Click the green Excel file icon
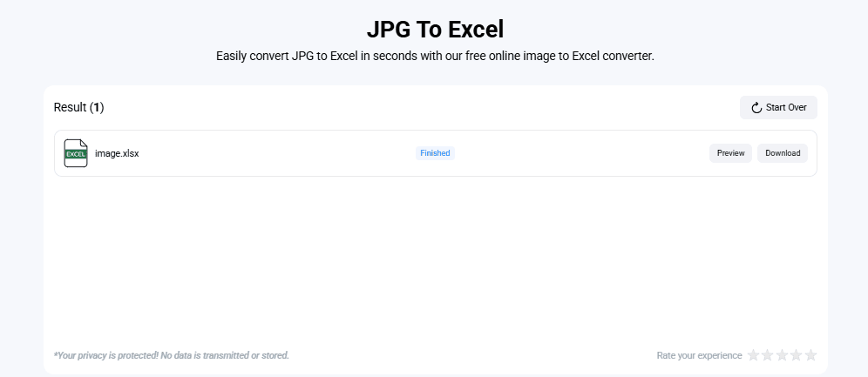This screenshot has height=377, width=868. click(x=76, y=153)
